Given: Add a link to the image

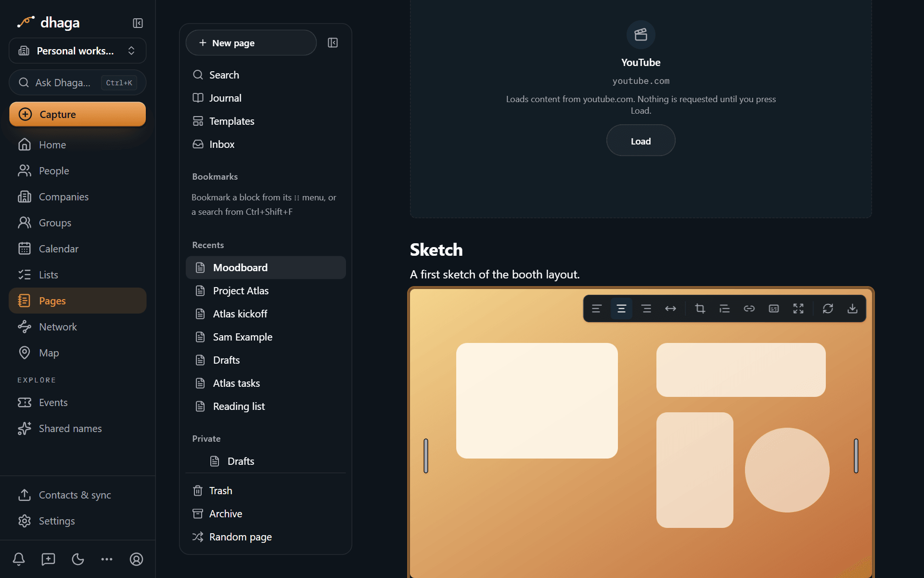Looking at the screenshot, I should [x=749, y=309].
